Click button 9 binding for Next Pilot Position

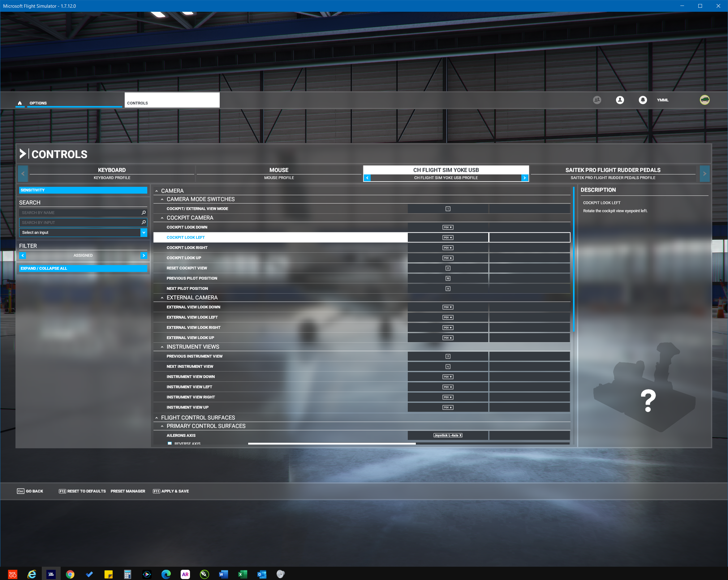[448, 289]
